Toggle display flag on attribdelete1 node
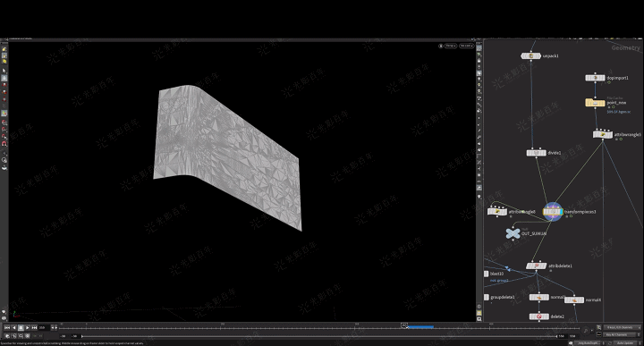This screenshot has height=346, width=644. [544, 266]
